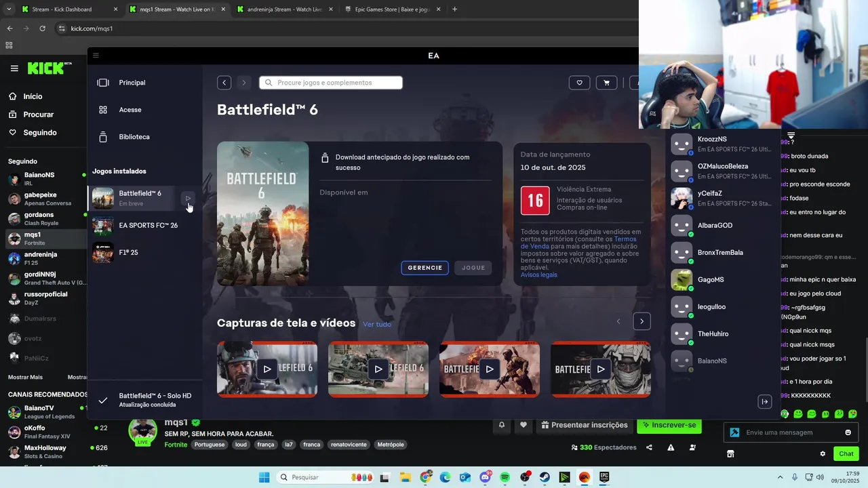Select F1 25 installed game
The image size is (868, 488).
[x=145, y=253]
